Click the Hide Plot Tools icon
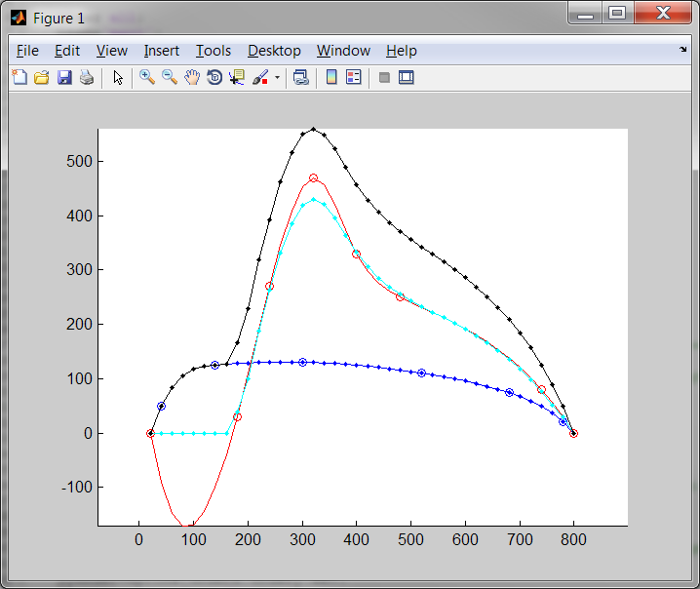 (384, 77)
